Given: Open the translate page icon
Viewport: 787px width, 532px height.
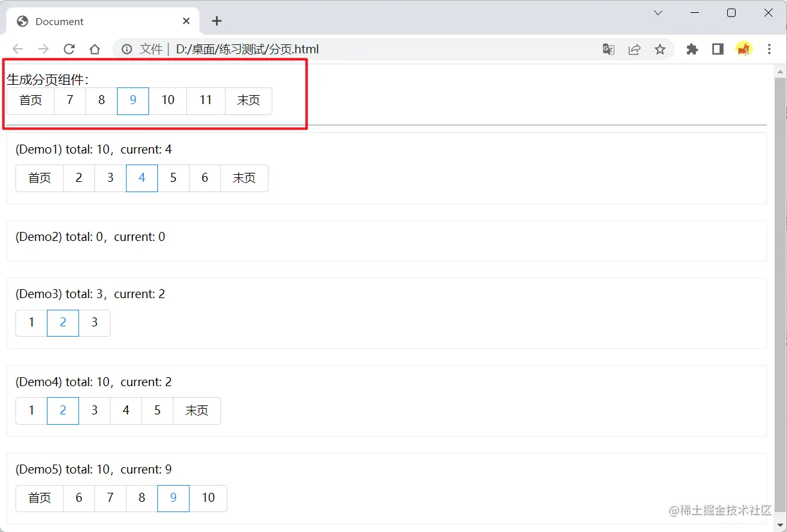Looking at the screenshot, I should (608, 49).
